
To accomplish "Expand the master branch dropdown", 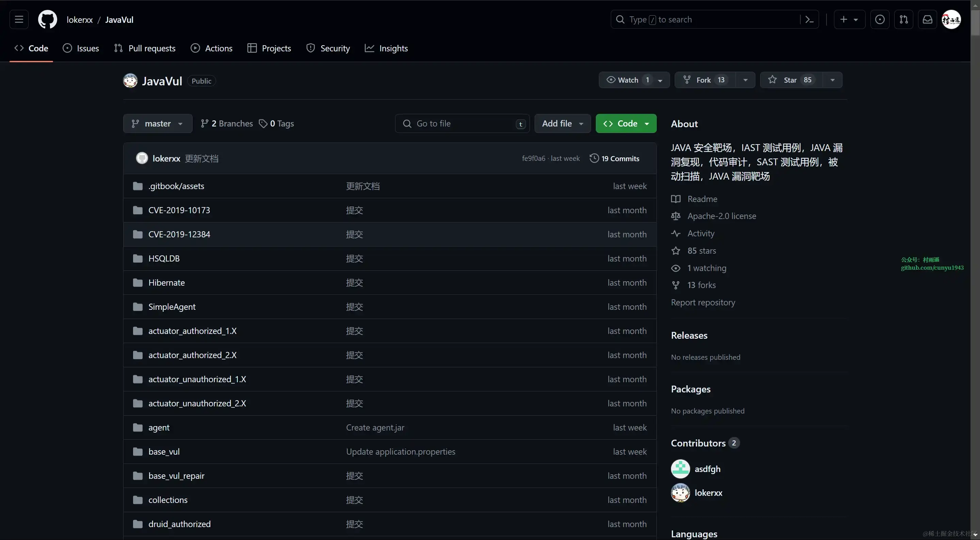I will coord(158,123).
